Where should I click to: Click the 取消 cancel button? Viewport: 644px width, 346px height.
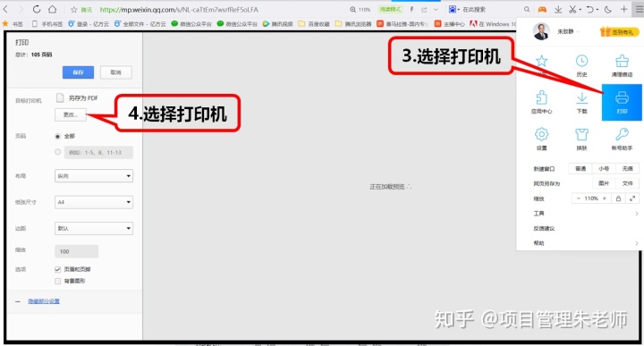click(x=115, y=72)
